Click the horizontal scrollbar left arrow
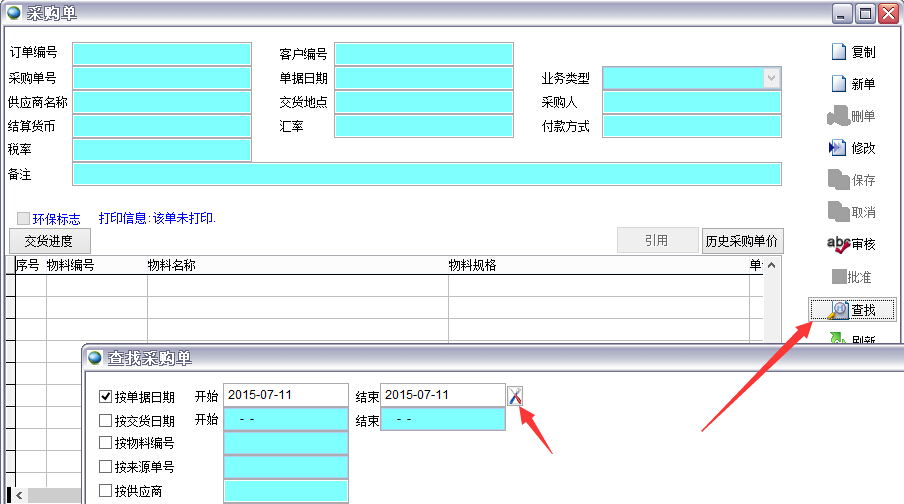 click(x=18, y=496)
